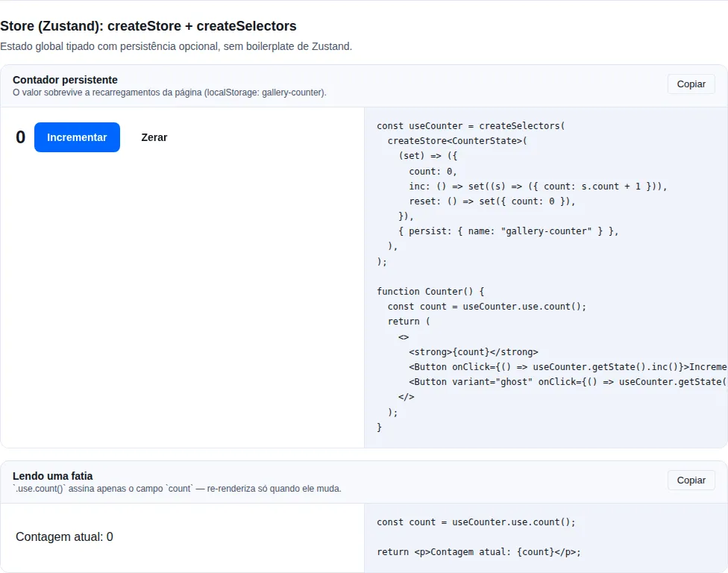This screenshot has width=728, height=573.
Task: Click code line 'function Counter() {'
Action: point(430,292)
